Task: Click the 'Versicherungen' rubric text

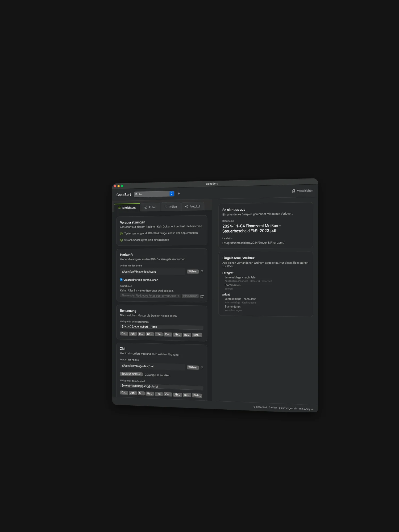Action: [x=233, y=310]
